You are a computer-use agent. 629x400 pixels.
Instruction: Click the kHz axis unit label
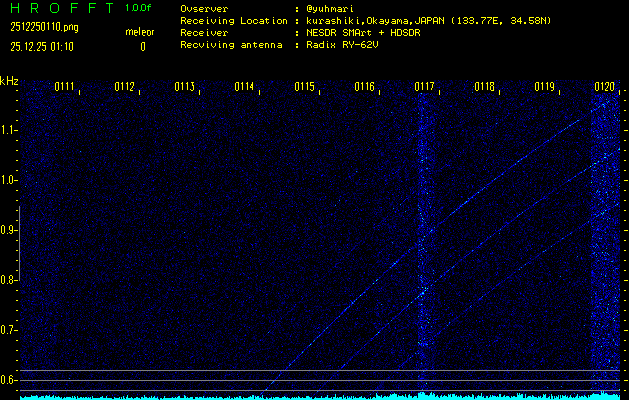tap(9, 80)
